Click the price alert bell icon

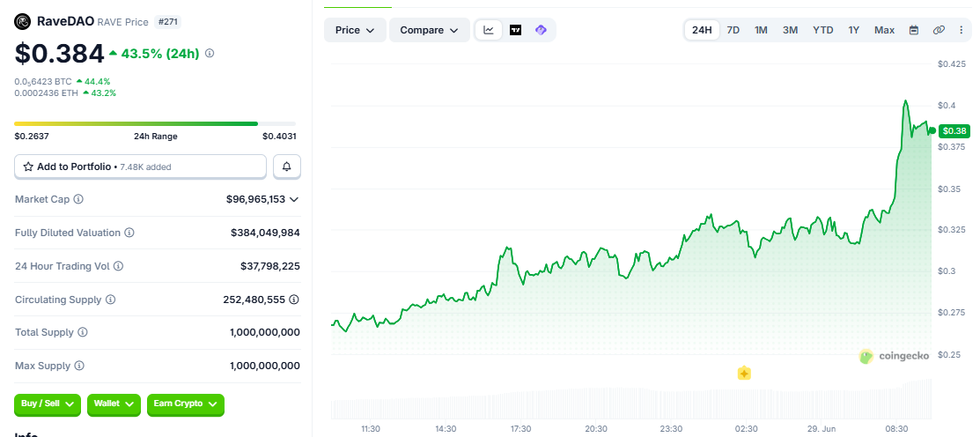[287, 167]
